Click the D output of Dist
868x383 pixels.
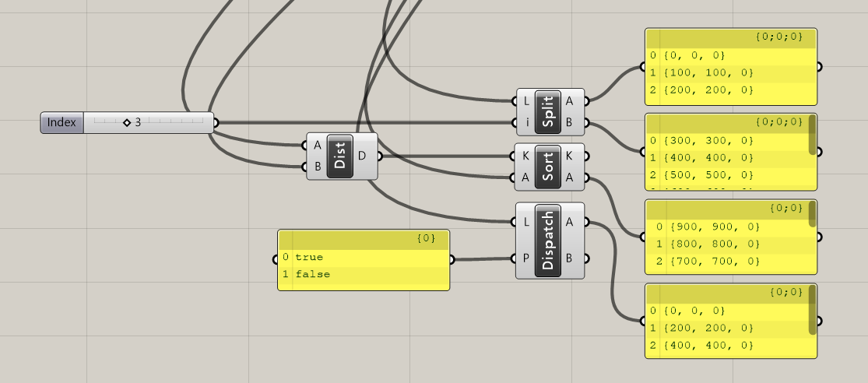[378, 156]
